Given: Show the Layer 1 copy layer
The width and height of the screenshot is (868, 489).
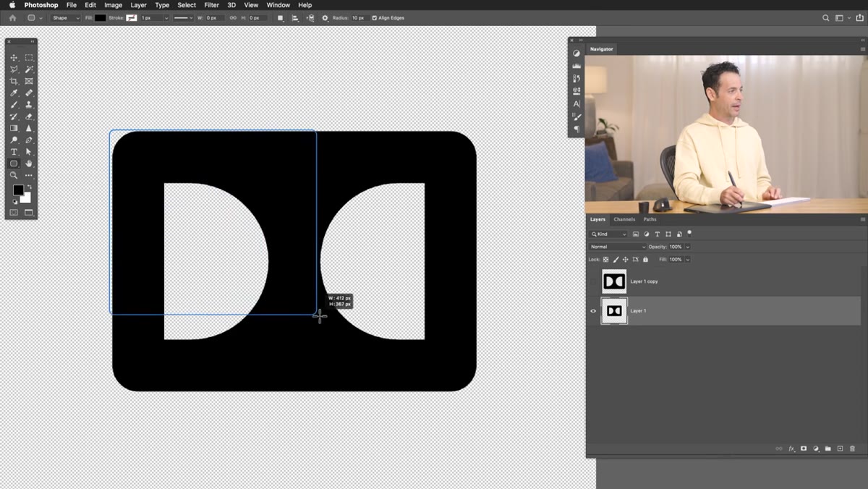Looking at the screenshot, I should tap(593, 281).
